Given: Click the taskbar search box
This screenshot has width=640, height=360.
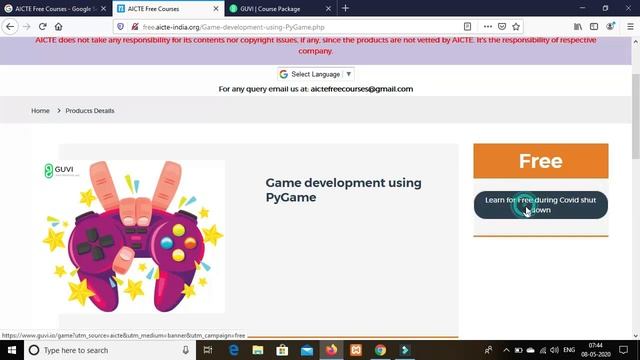Looking at the screenshot, I should tap(110, 350).
